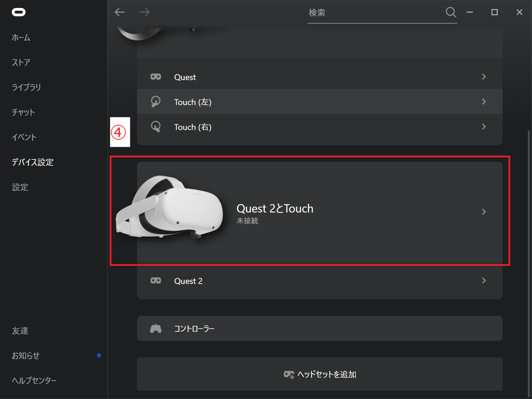Open イベント in the sidebar
Image resolution: width=532 pixels, height=399 pixels.
click(24, 137)
